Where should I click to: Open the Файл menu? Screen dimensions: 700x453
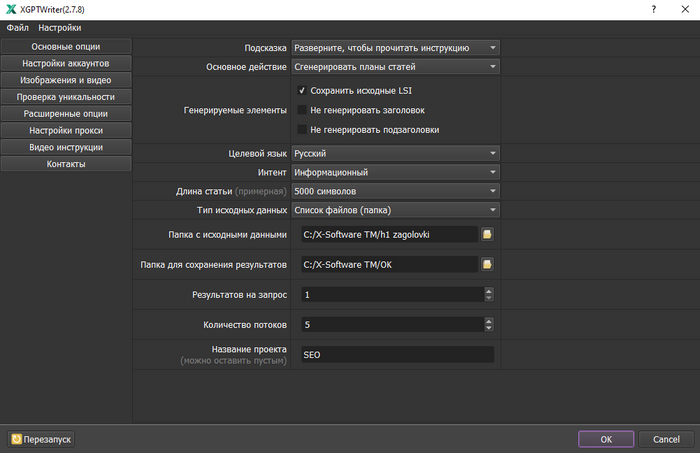17,28
